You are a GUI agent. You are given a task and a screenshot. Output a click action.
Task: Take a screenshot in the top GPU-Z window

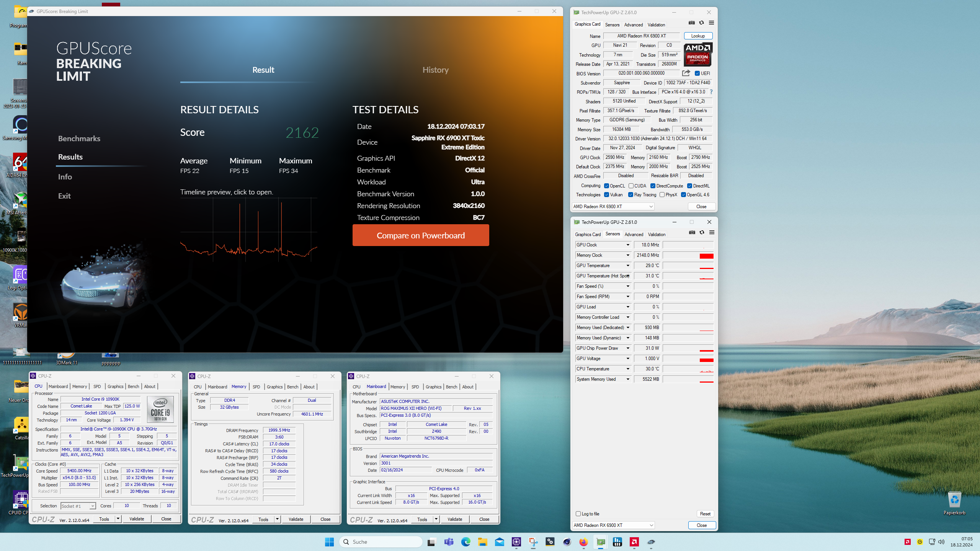pyautogui.click(x=691, y=23)
